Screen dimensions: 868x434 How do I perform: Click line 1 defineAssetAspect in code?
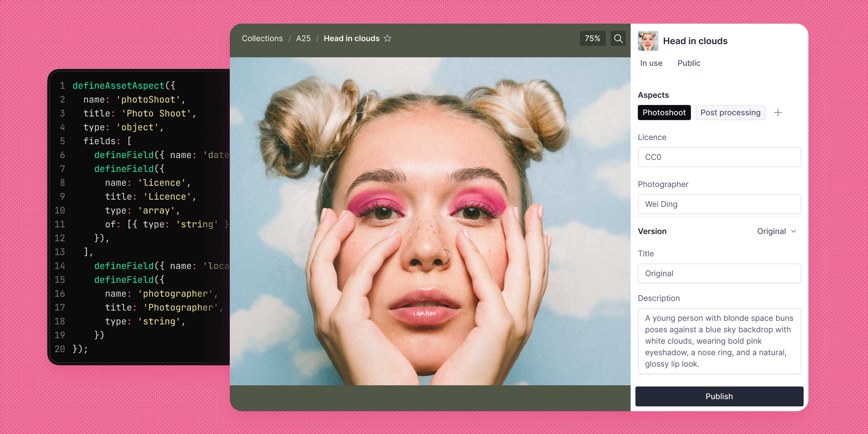118,86
